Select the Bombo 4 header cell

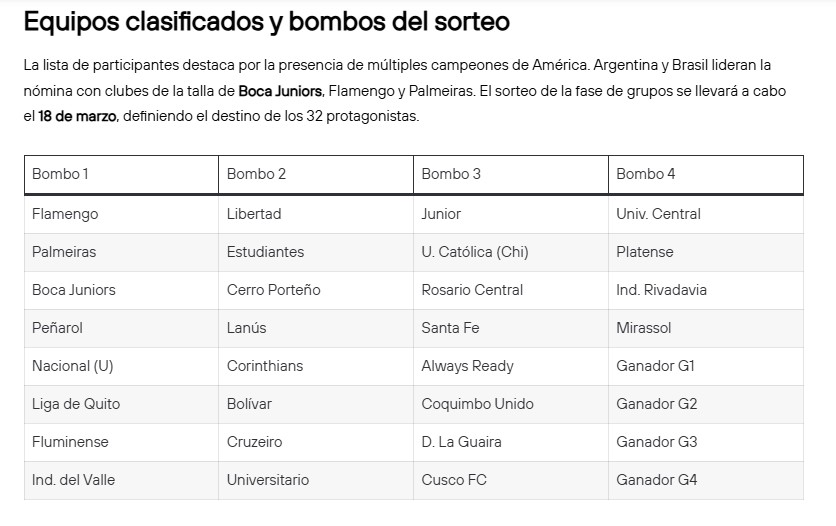click(x=646, y=174)
